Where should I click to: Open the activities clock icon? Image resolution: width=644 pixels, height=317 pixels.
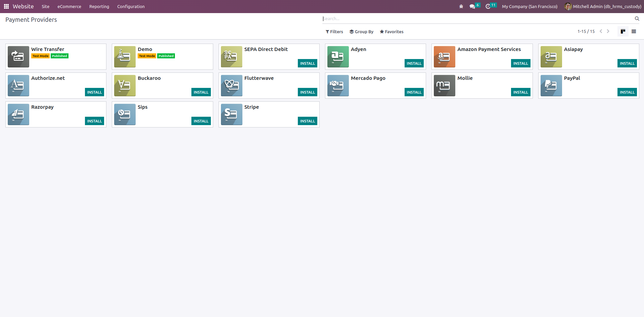pyautogui.click(x=488, y=6)
